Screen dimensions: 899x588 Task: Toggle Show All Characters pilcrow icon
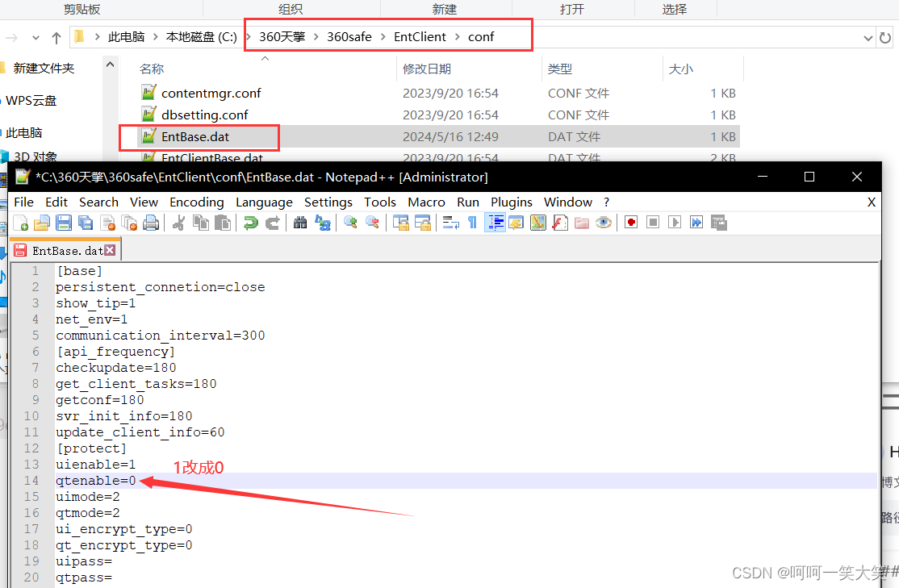472,223
